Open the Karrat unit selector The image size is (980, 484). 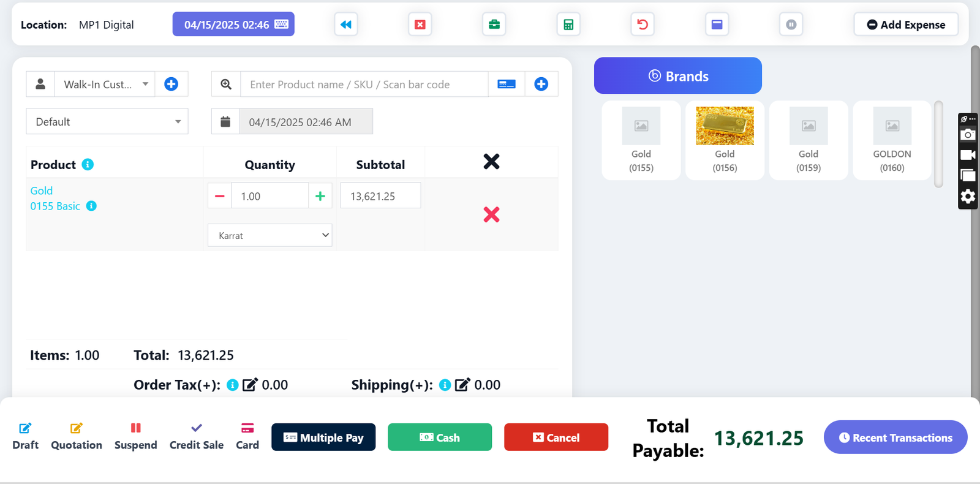pos(270,235)
